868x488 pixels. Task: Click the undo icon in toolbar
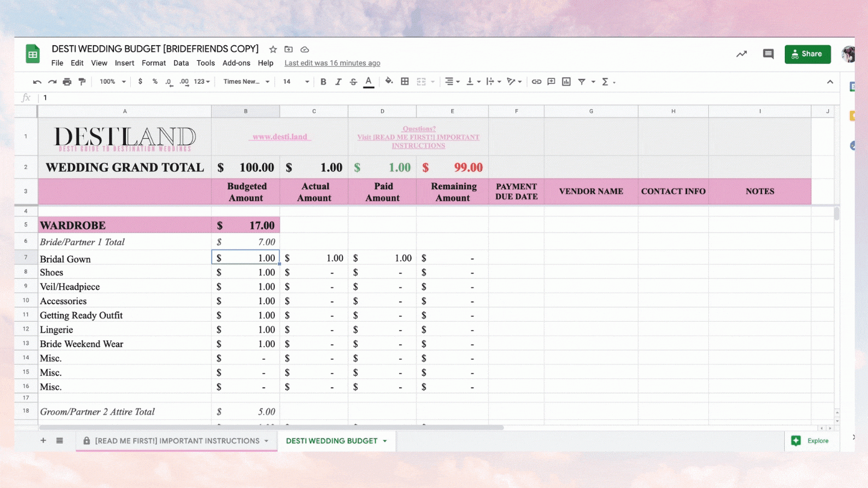click(x=37, y=82)
